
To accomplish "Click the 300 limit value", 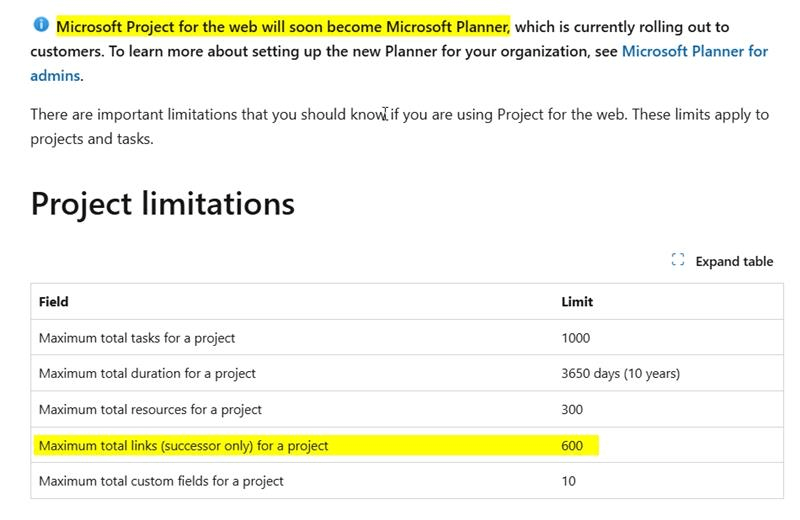I will pyautogui.click(x=572, y=410).
